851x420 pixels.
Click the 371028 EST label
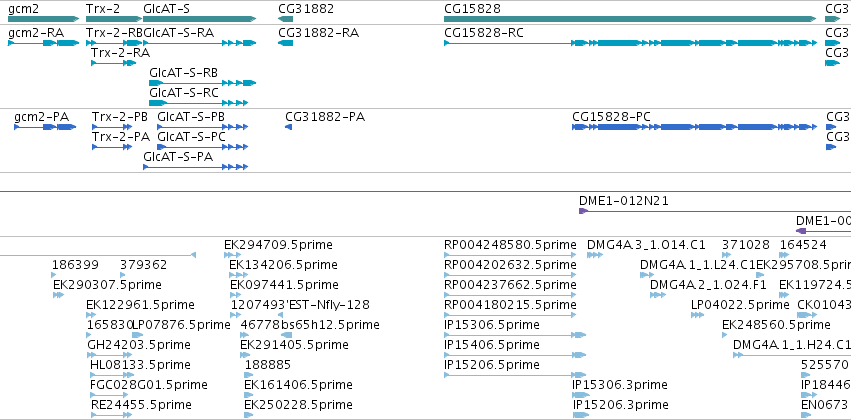coord(745,245)
